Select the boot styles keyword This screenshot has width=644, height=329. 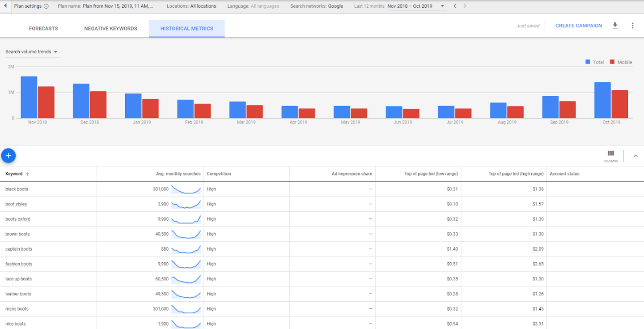pos(16,204)
